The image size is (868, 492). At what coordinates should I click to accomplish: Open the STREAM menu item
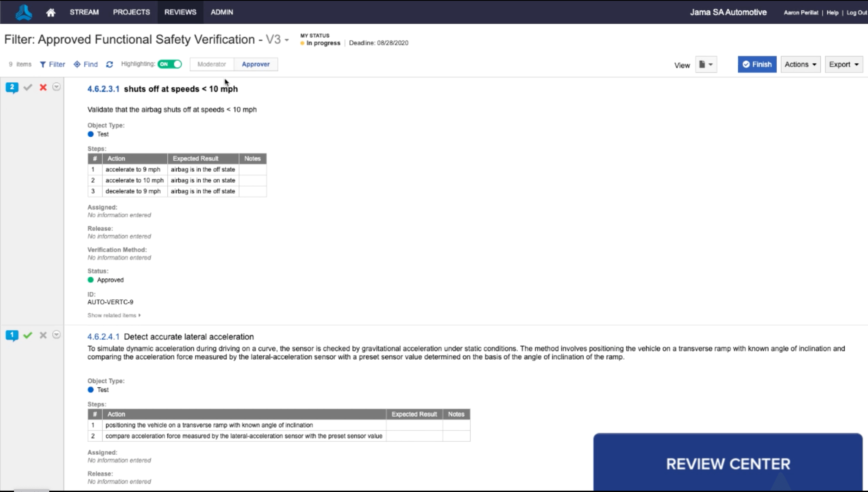(x=84, y=12)
